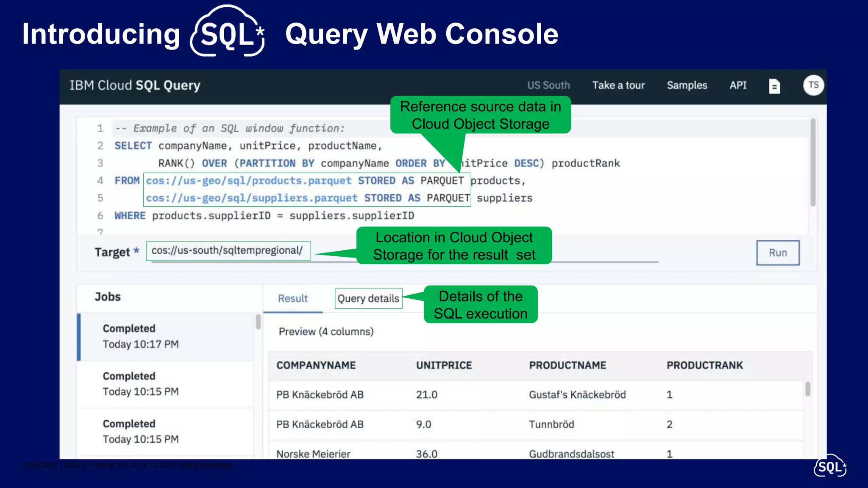Image resolution: width=868 pixels, height=488 pixels.
Task: Switch to the Query details tab
Action: [368, 299]
